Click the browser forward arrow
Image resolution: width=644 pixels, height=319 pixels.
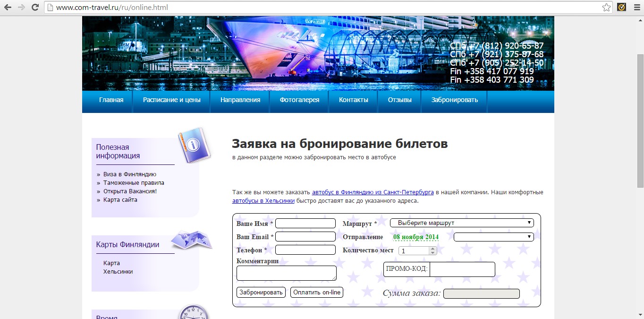(x=21, y=8)
